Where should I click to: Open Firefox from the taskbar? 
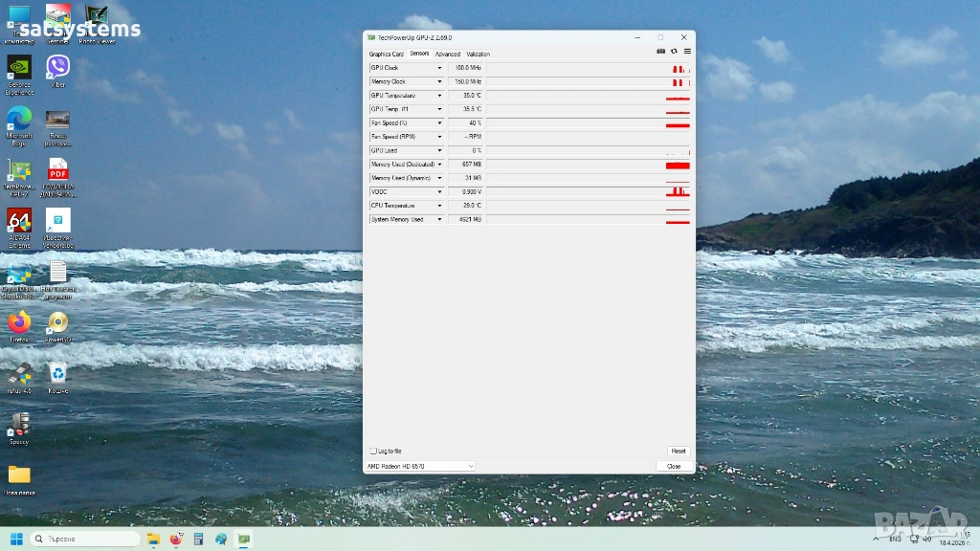click(x=176, y=539)
